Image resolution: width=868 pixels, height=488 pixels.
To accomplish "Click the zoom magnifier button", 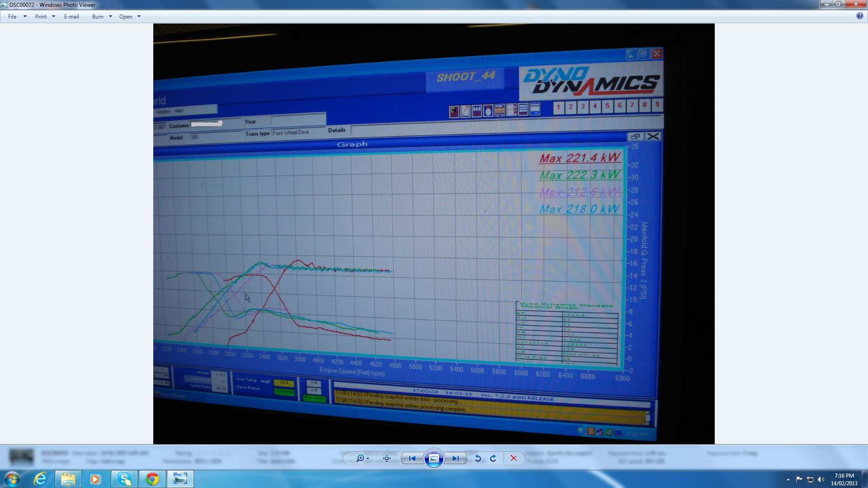I will (360, 458).
